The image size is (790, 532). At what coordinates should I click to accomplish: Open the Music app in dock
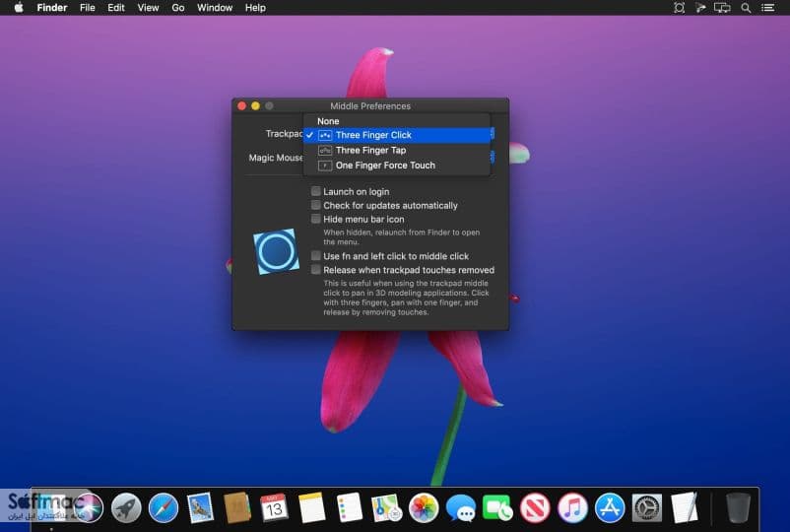tap(572, 507)
